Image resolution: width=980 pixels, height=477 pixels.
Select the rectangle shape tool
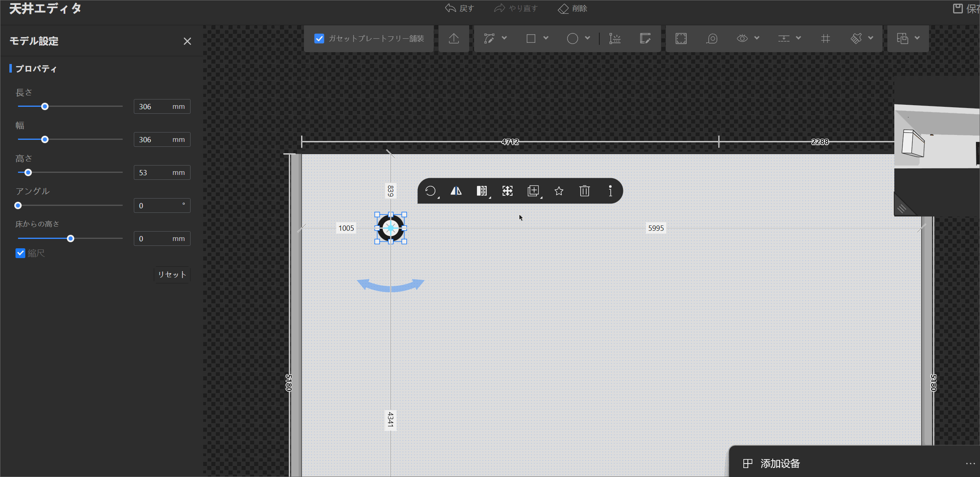tap(531, 39)
